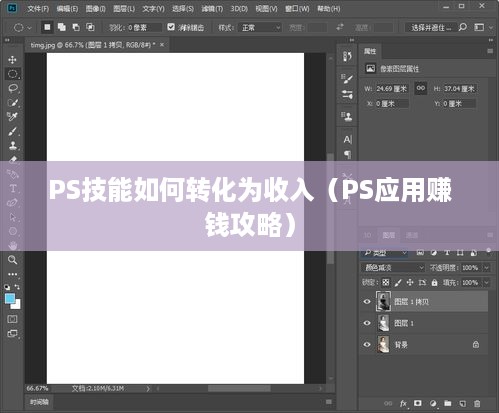Create a new group folder icon
The height and width of the screenshot is (413, 499).
point(448,403)
